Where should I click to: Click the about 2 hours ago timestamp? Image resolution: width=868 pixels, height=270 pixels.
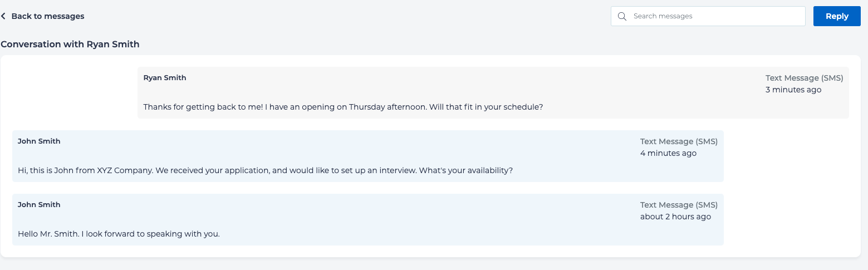(675, 217)
